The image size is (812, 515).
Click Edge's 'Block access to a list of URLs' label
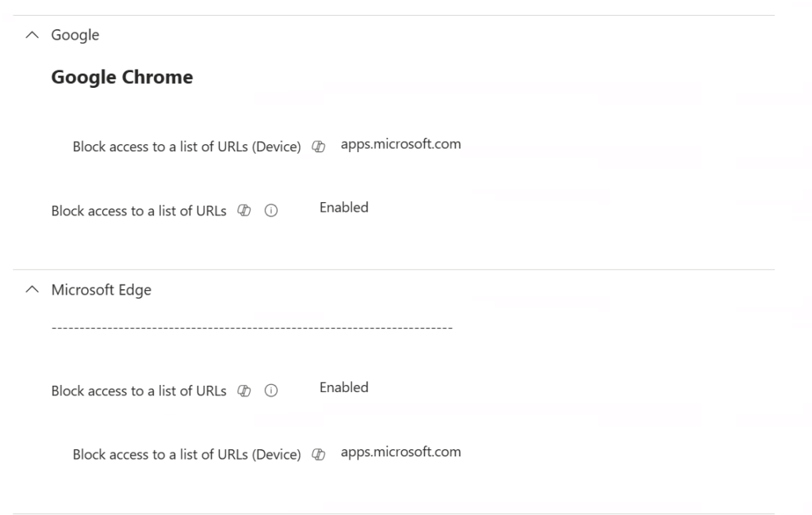coord(139,391)
